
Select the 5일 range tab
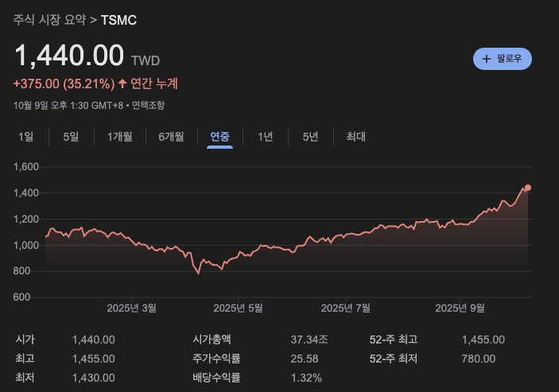point(71,137)
